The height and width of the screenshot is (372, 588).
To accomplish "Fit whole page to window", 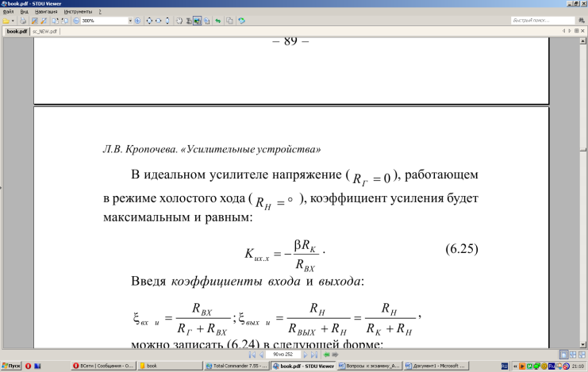I will (x=149, y=21).
